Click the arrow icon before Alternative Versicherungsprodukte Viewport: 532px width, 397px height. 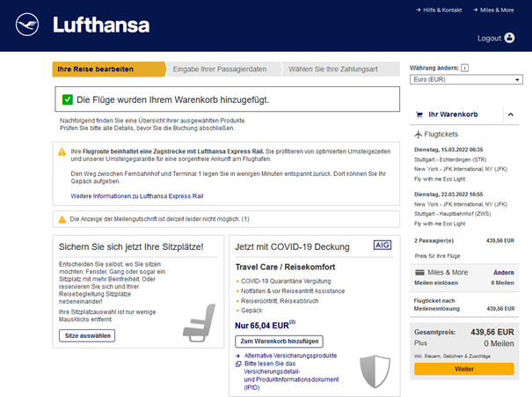[237, 356]
